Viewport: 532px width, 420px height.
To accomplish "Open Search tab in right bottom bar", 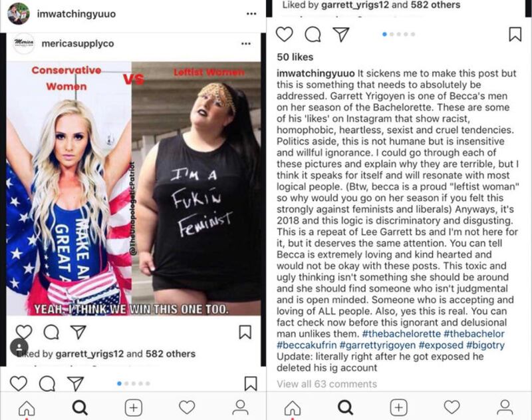I will [x=345, y=407].
